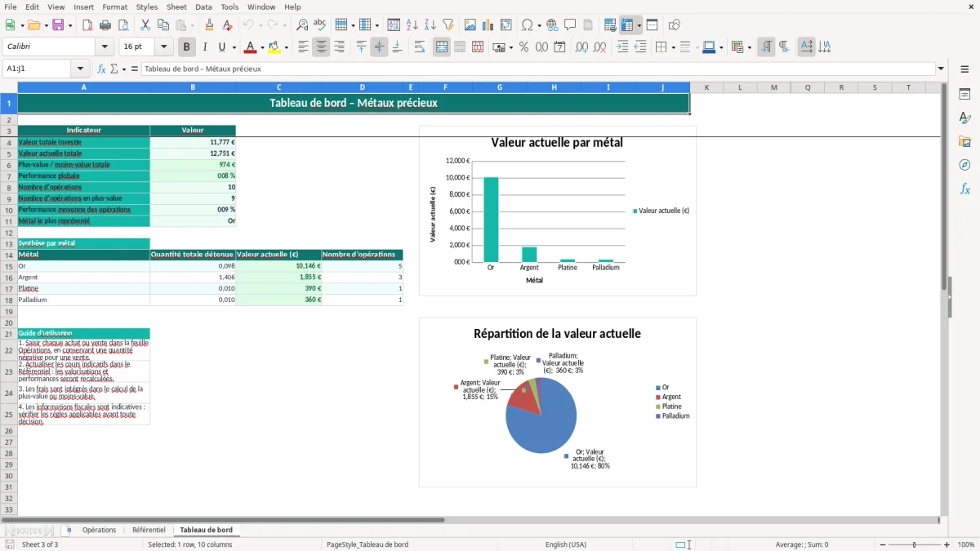Expand the formula bar arrow
Image resolution: width=980 pixels, height=551 pixels.
coord(941,69)
